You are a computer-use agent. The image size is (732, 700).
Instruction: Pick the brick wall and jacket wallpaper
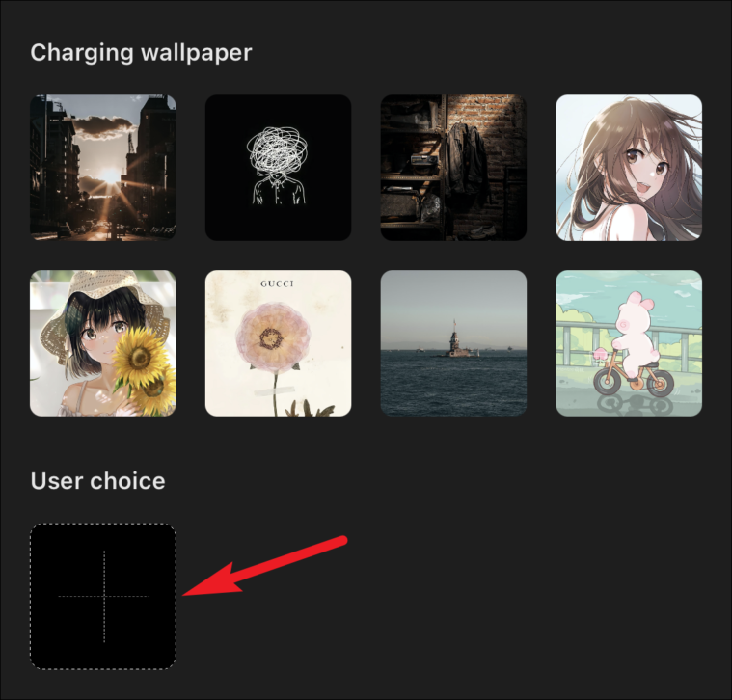454,168
